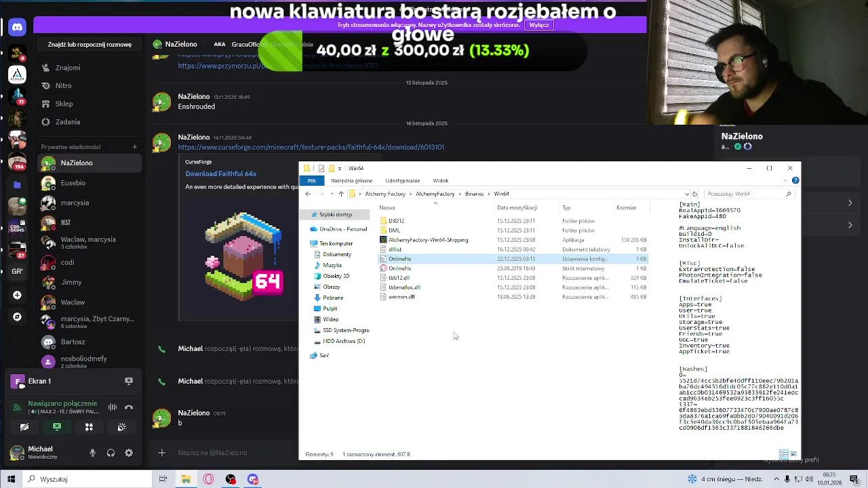
Task: Click Wyłącz streamer mode button
Action: tap(539, 25)
